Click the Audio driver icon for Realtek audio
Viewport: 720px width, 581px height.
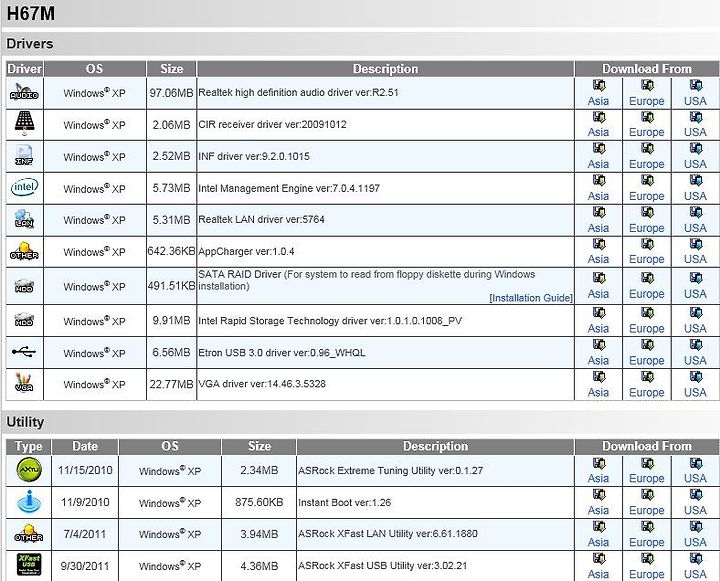[24, 92]
